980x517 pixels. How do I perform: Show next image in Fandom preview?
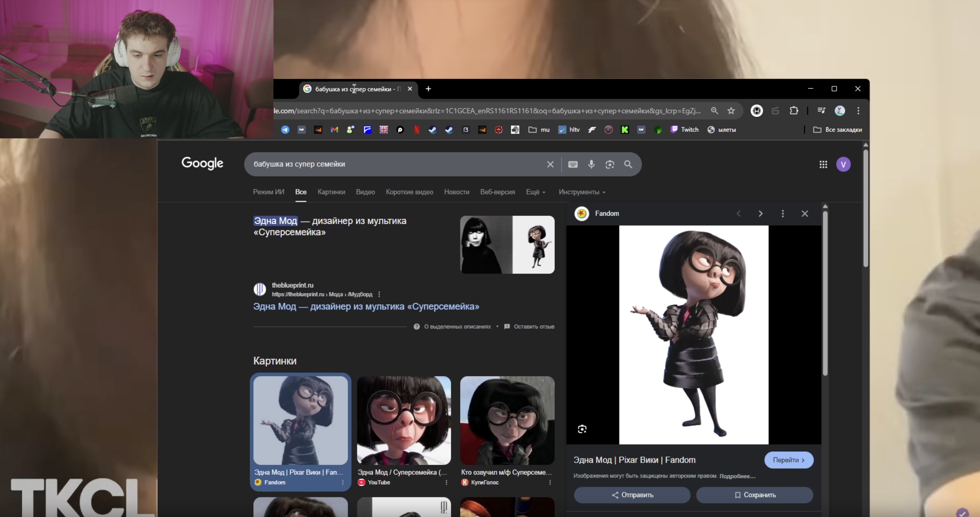click(760, 214)
